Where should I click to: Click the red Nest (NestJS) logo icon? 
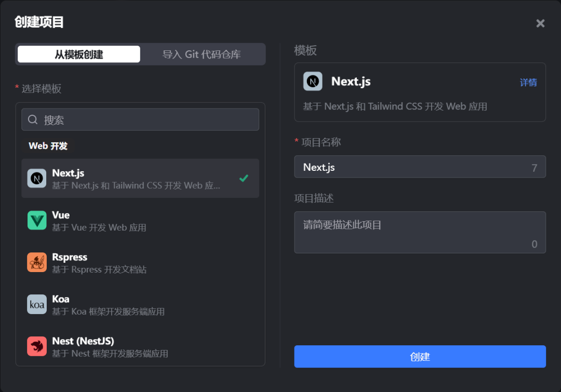coord(37,347)
